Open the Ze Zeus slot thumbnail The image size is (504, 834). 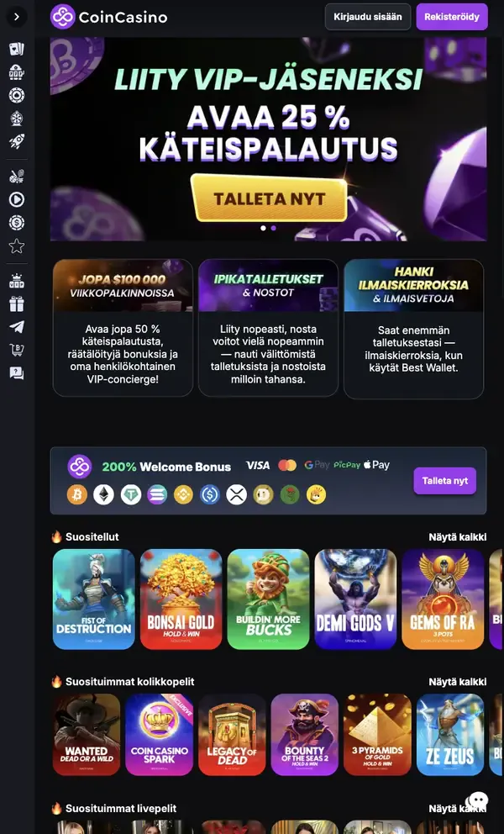[x=450, y=735]
